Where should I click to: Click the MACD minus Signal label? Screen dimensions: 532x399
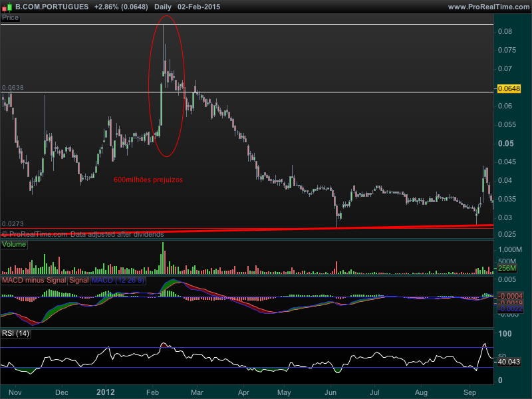[34, 280]
